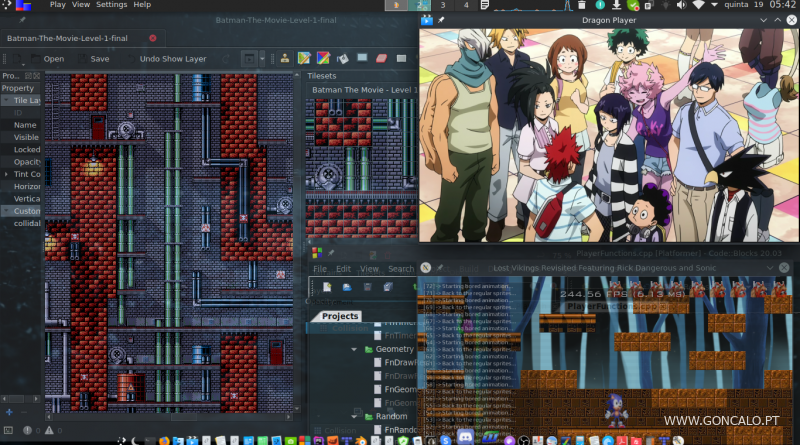This screenshot has width=800, height=445.
Task: Open the Play menu
Action: pyautogui.click(x=58, y=5)
